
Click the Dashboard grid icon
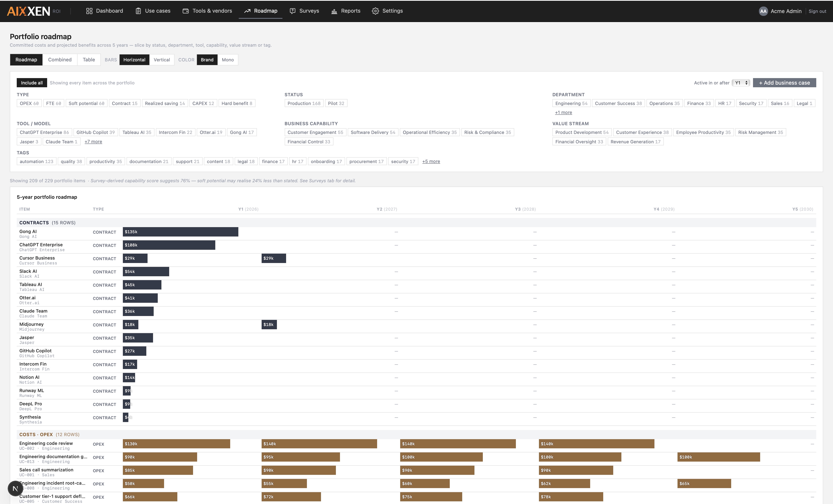tap(89, 11)
